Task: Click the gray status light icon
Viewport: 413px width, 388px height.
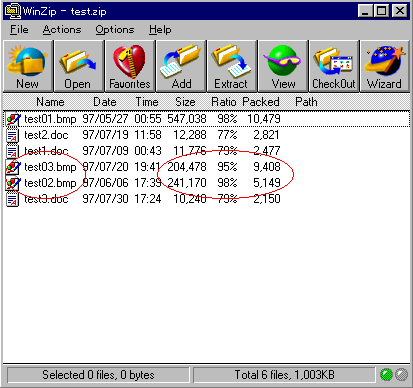Action: (401, 375)
